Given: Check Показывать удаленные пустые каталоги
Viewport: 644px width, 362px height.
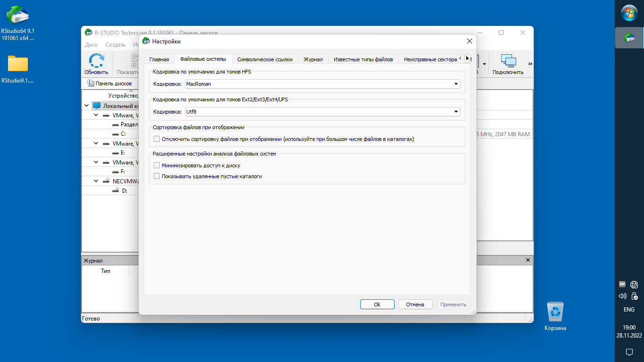Looking at the screenshot, I should pos(157,176).
